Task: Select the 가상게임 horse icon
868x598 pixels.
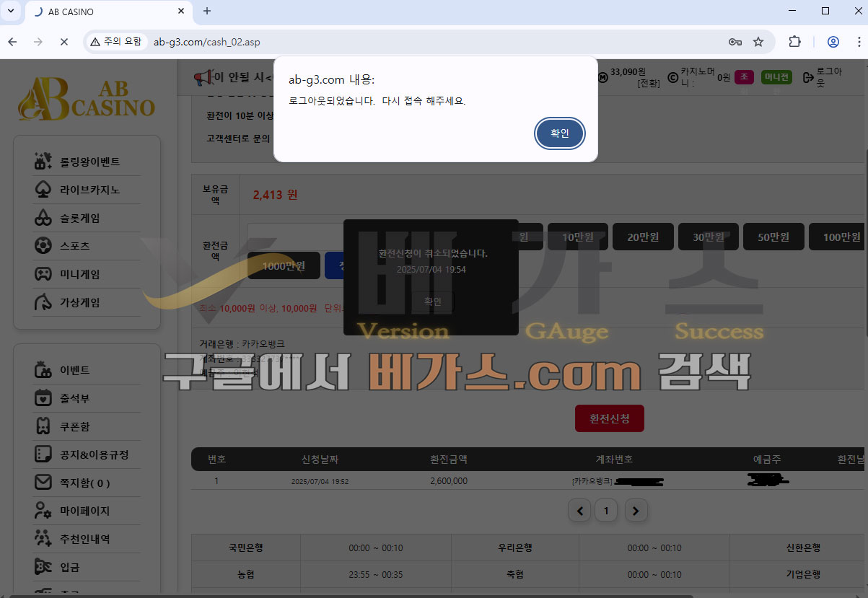Action: point(43,302)
